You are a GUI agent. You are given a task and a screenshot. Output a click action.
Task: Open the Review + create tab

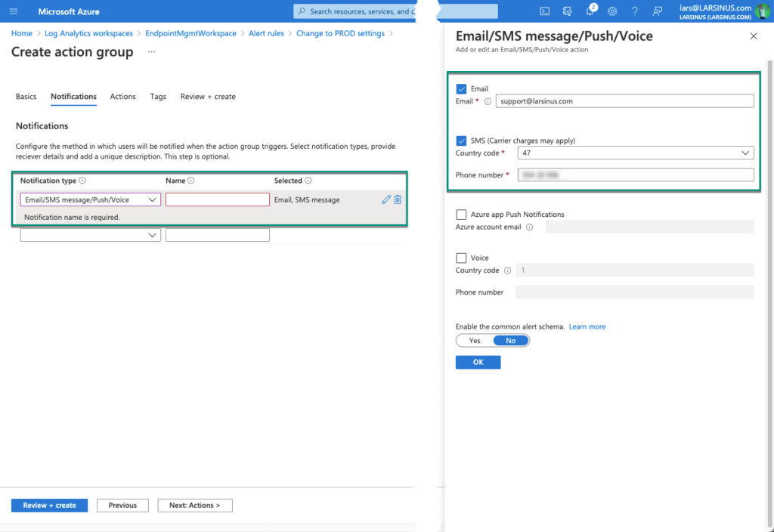point(208,97)
